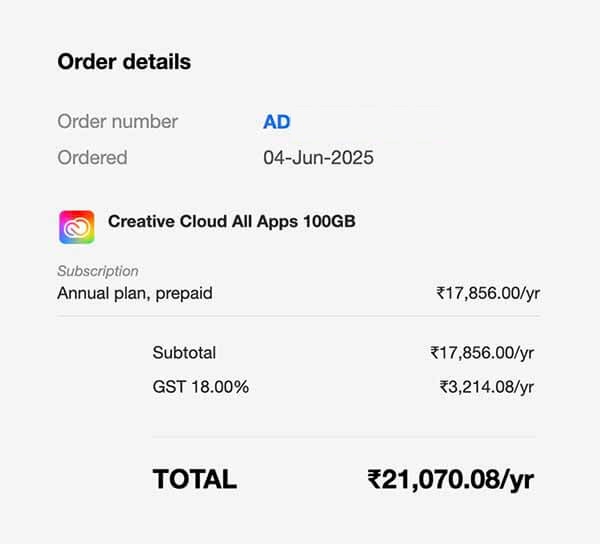Click the Order number label

click(x=118, y=122)
